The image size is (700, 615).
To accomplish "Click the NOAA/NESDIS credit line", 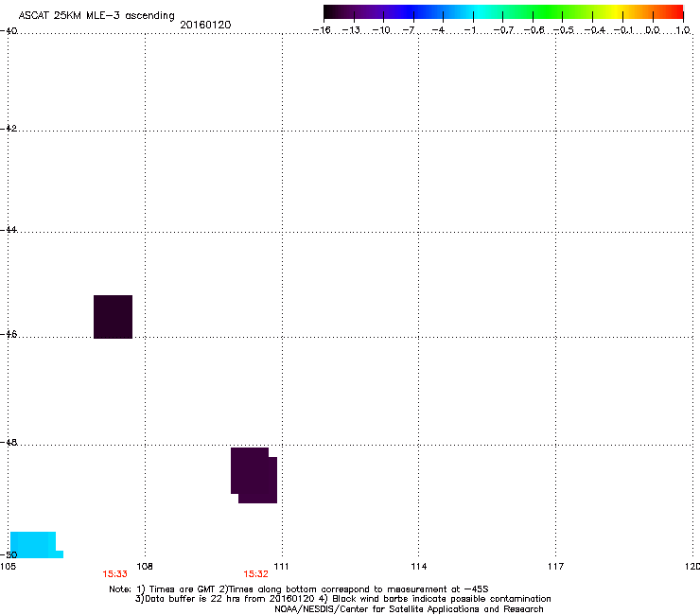I will (409, 609).
